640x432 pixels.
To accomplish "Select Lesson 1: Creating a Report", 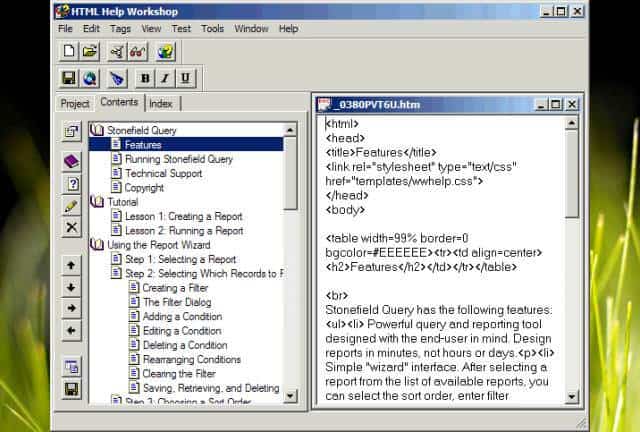I will pyautogui.click(x=184, y=216).
